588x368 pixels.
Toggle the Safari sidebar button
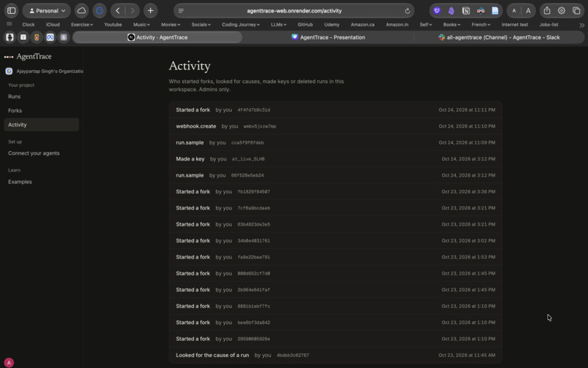click(12, 10)
